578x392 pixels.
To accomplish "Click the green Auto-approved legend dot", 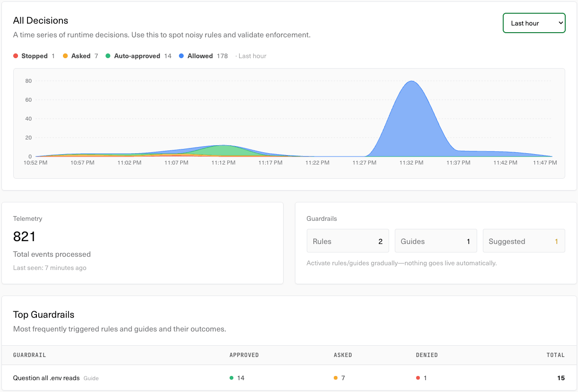I will pyautogui.click(x=108, y=56).
